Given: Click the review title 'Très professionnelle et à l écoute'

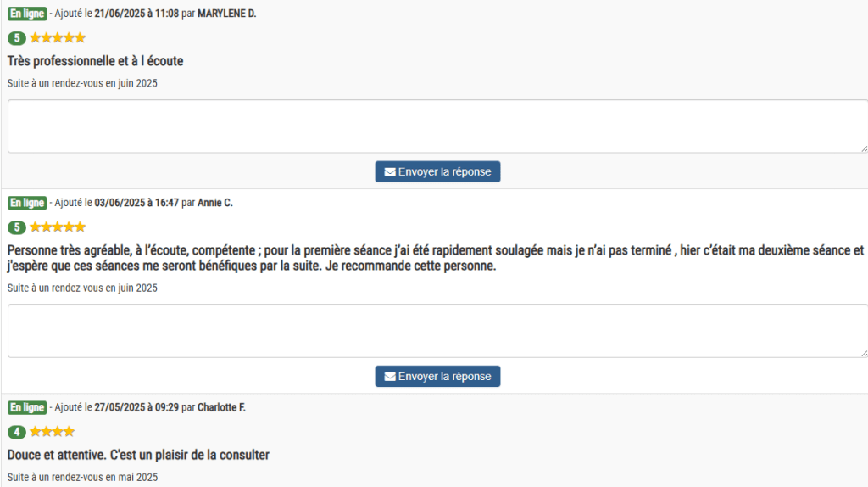Looking at the screenshot, I should coord(95,61).
